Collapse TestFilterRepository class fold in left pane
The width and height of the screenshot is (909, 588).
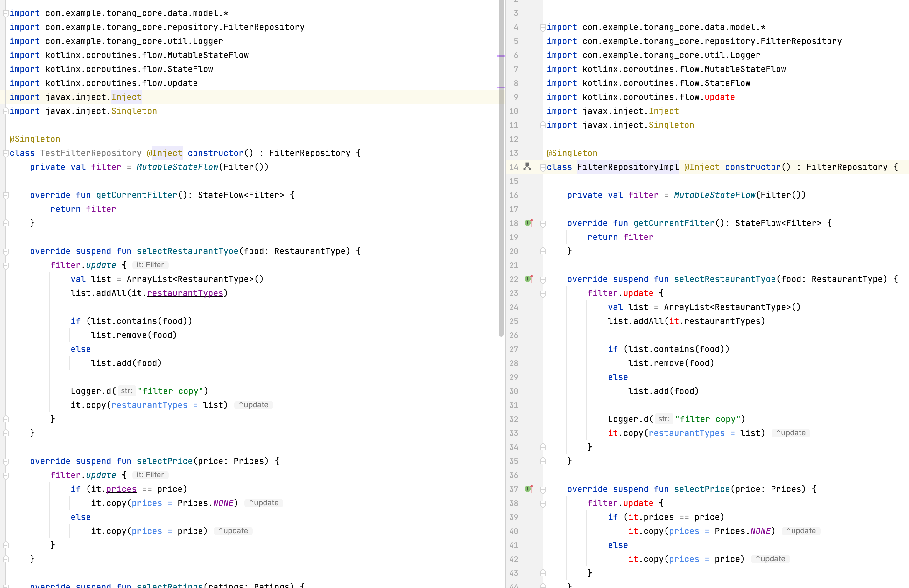click(x=6, y=153)
